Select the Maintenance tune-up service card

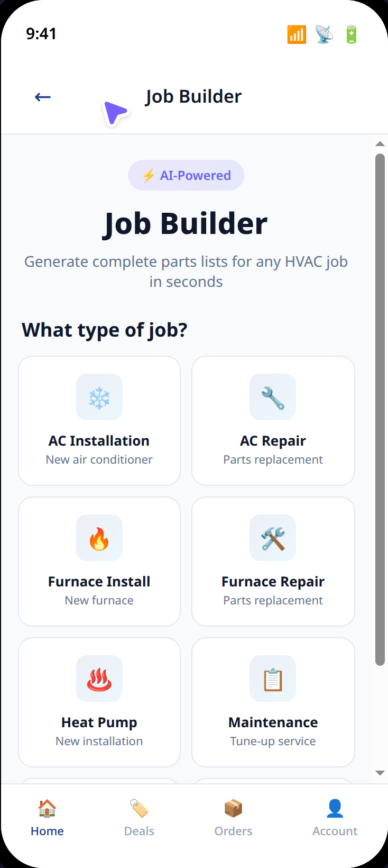(273, 702)
